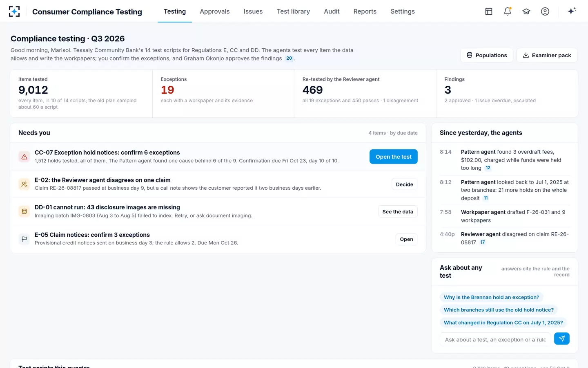Switch to the Approvals tab
588x368 pixels.
(215, 11)
